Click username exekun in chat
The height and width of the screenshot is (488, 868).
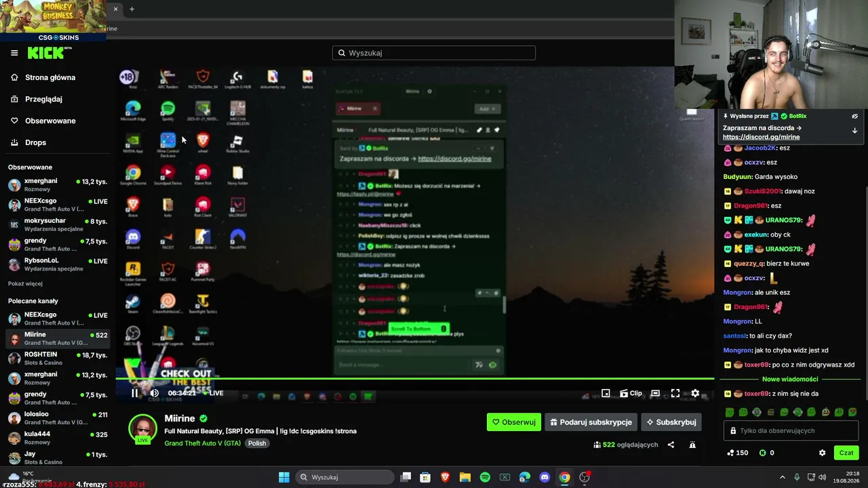pyautogui.click(x=755, y=235)
